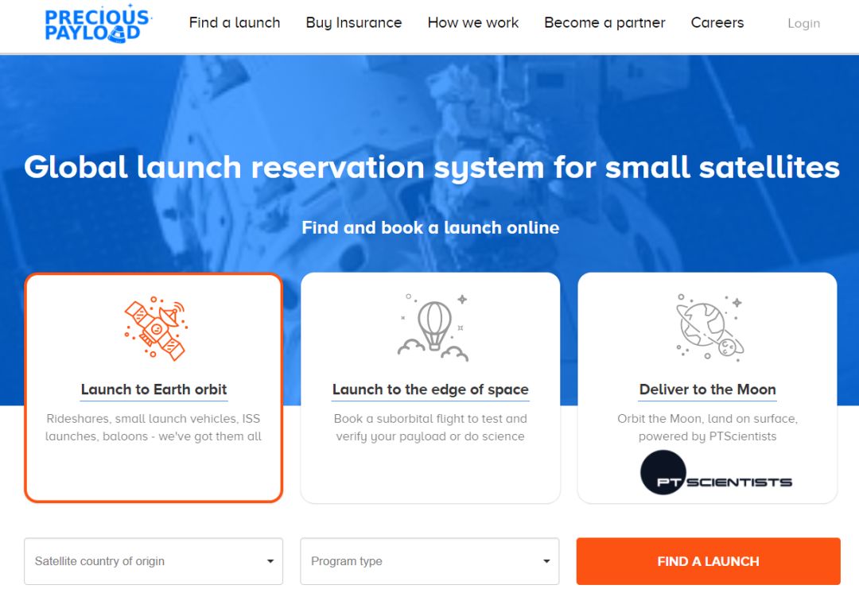
Task: Click the Precious Payload logo
Action: (98, 24)
